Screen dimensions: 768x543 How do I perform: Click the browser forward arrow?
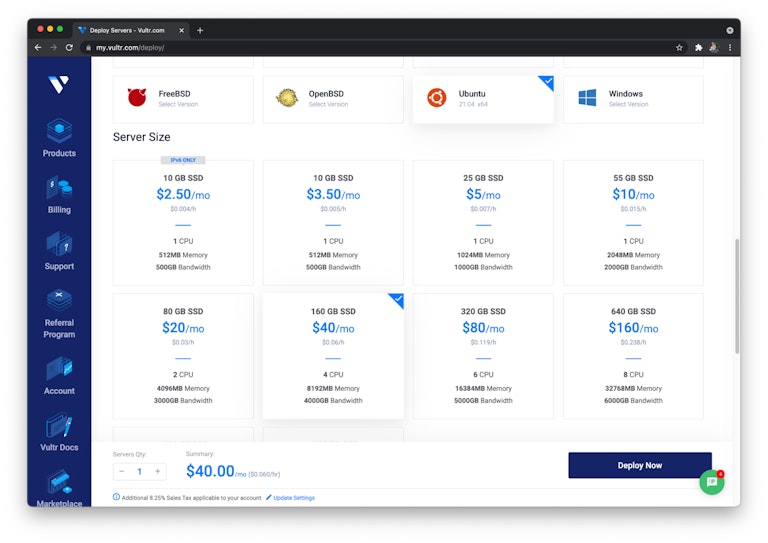tap(53, 47)
